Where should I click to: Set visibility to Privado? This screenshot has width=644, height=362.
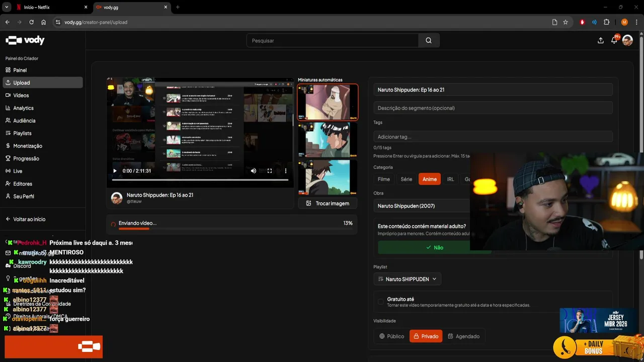point(426,336)
